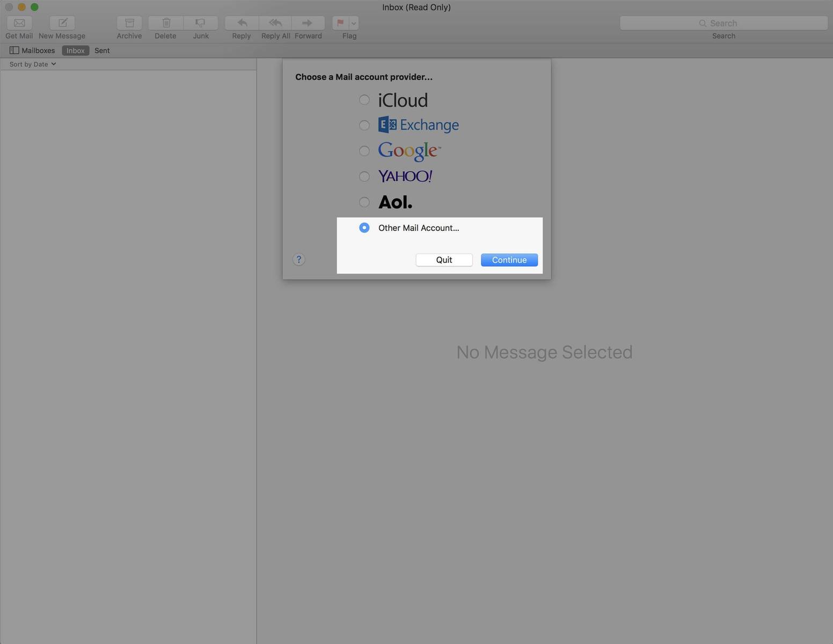This screenshot has width=833, height=644.
Task: Switch to the Sent tab
Action: click(x=102, y=50)
